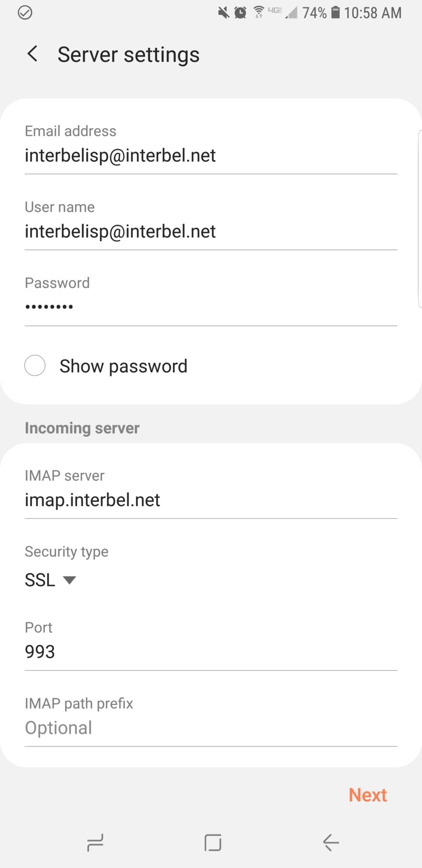Select the Server settings title
Viewport: 422px width, 868px height.
tap(128, 54)
